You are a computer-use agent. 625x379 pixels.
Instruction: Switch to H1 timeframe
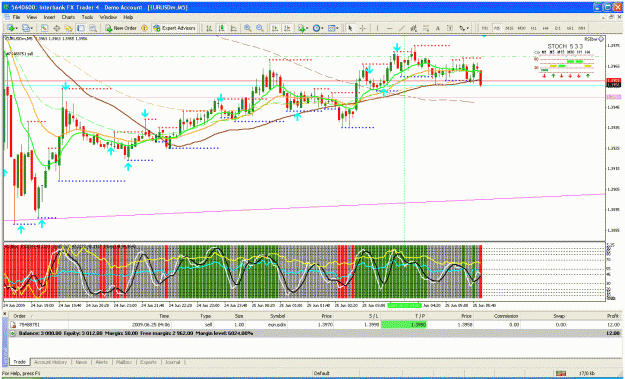534,28
